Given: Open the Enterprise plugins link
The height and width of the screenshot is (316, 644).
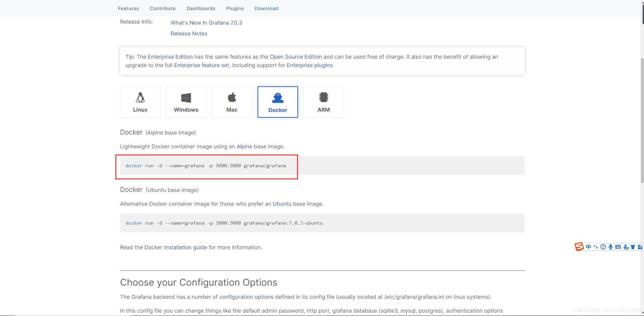Looking at the screenshot, I should (x=310, y=65).
